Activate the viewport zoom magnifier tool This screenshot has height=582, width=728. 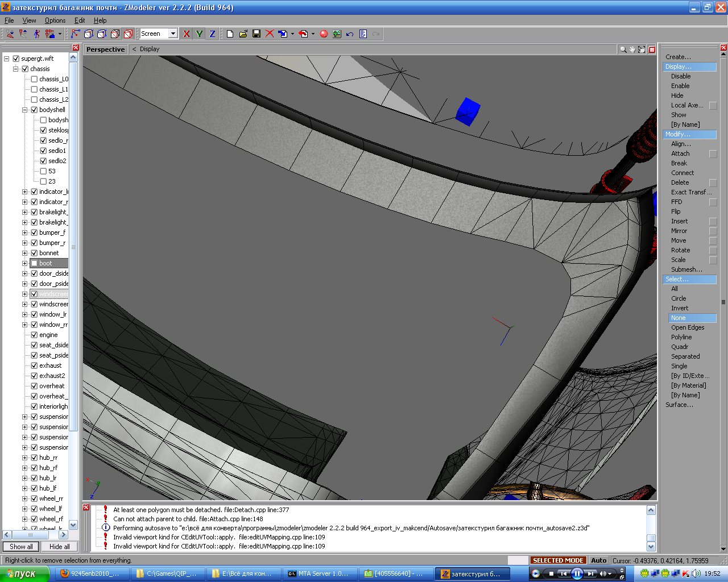click(623, 49)
